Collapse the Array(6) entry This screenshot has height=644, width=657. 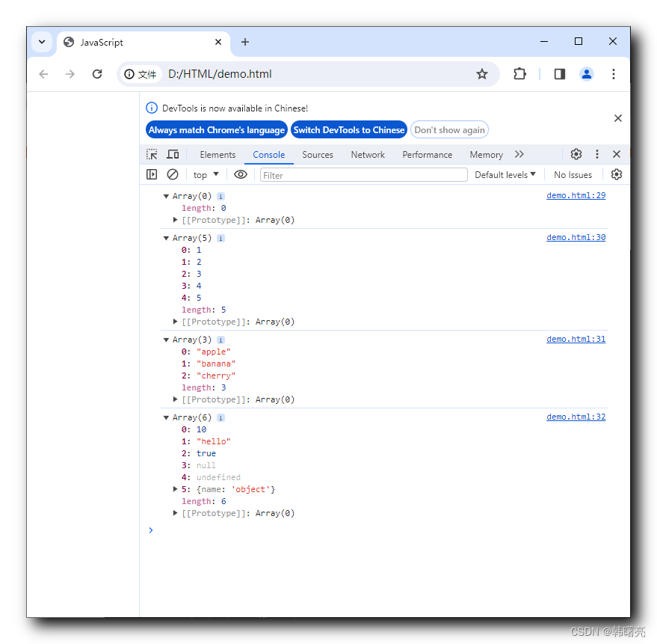[x=167, y=417]
